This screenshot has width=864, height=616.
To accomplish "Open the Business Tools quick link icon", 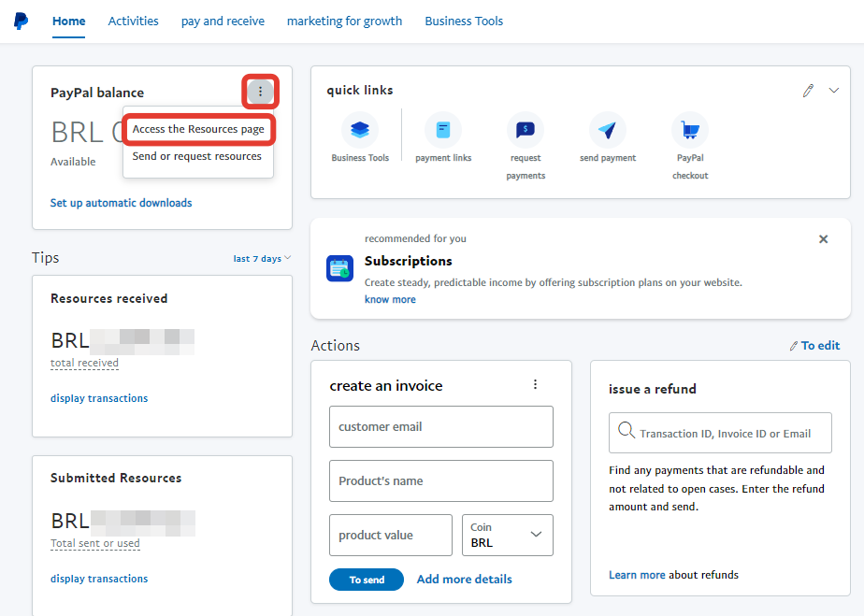I will (x=360, y=130).
